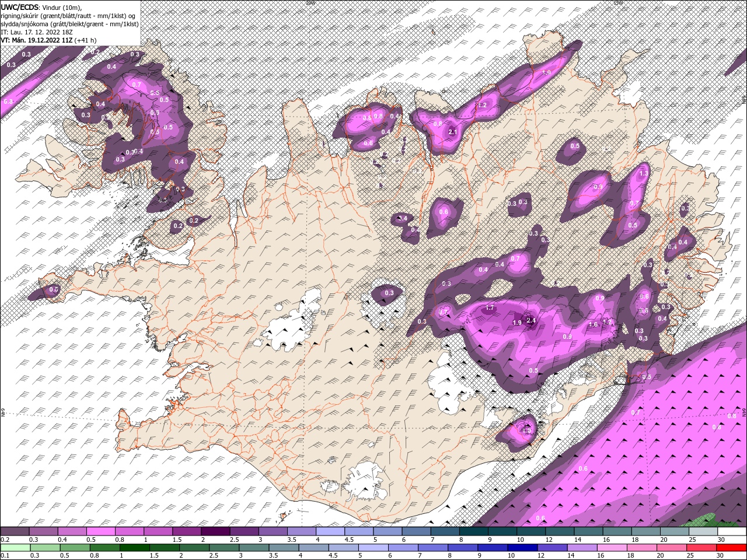Select the light pink 16 swatch in rain legend
The image size is (747, 560).
pyautogui.click(x=612, y=548)
